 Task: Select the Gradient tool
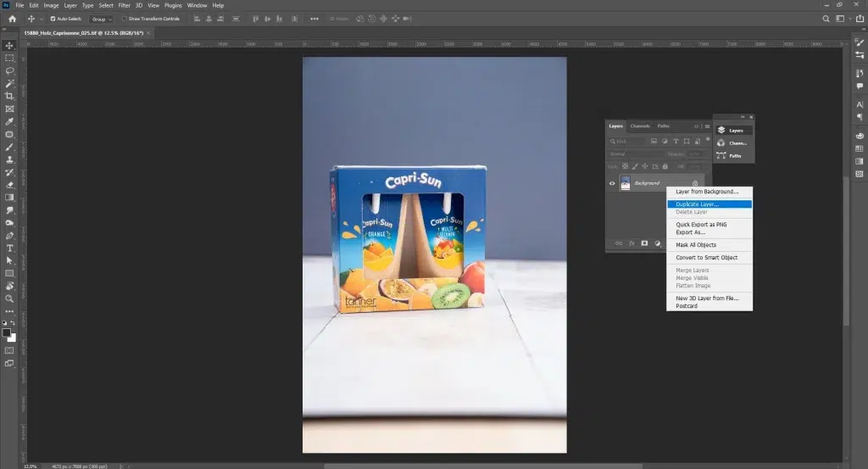pyautogui.click(x=9, y=198)
